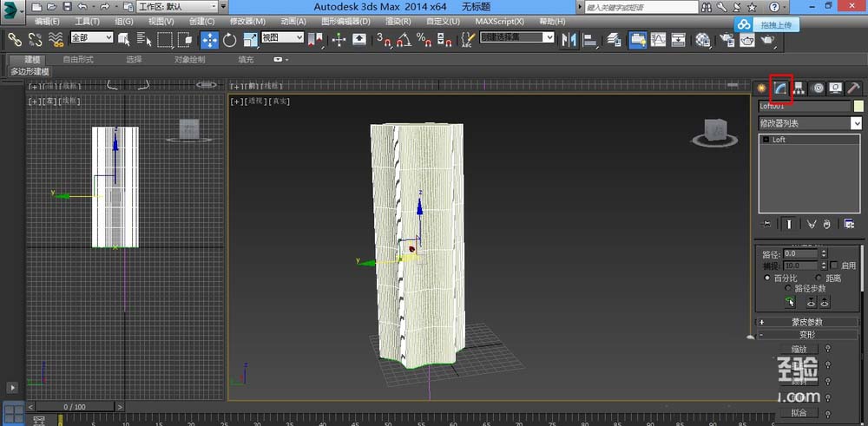
Task: Open the Hierarchy panel tab
Action: (798, 88)
